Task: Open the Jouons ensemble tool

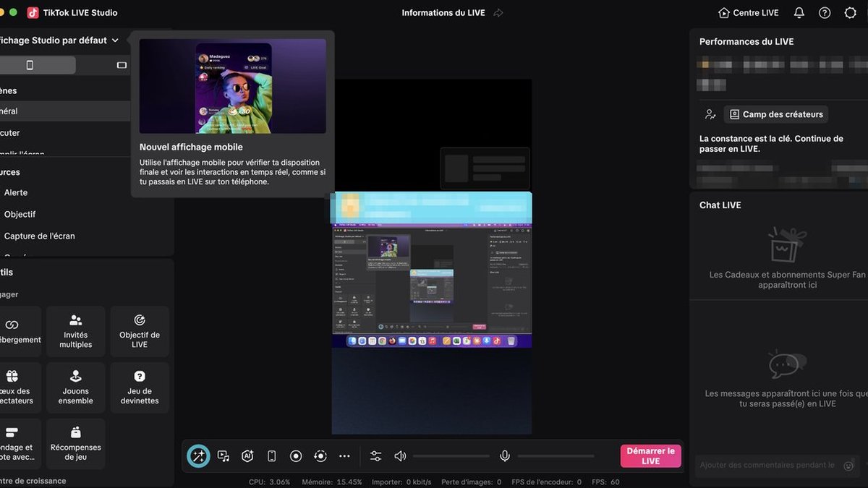Action: point(76,388)
